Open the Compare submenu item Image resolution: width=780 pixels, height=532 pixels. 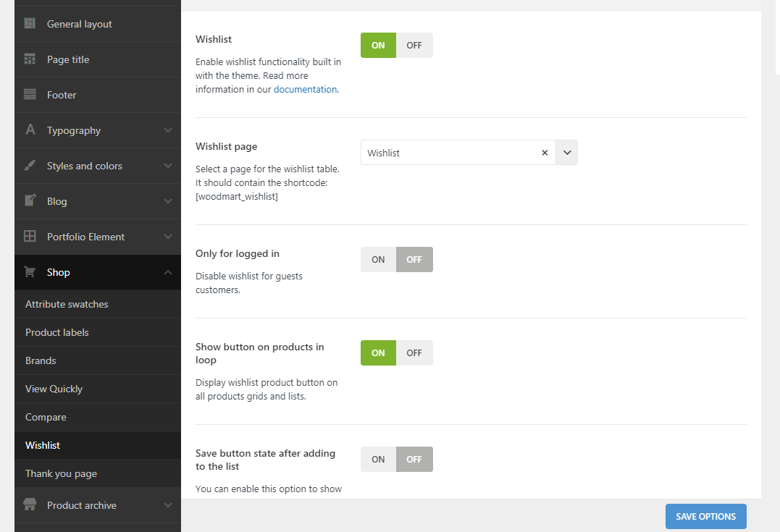(46, 417)
